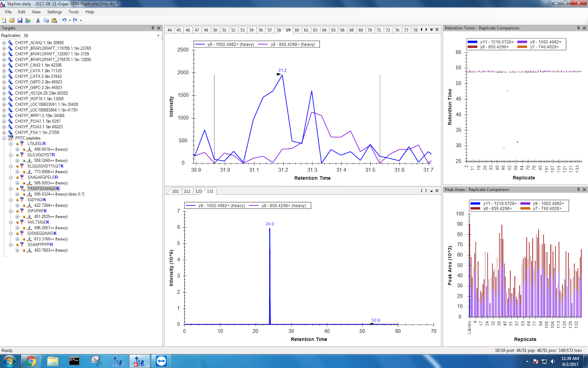Open TeamViewer from the taskbar
The width and height of the screenshot is (588, 368).
point(161,360)
